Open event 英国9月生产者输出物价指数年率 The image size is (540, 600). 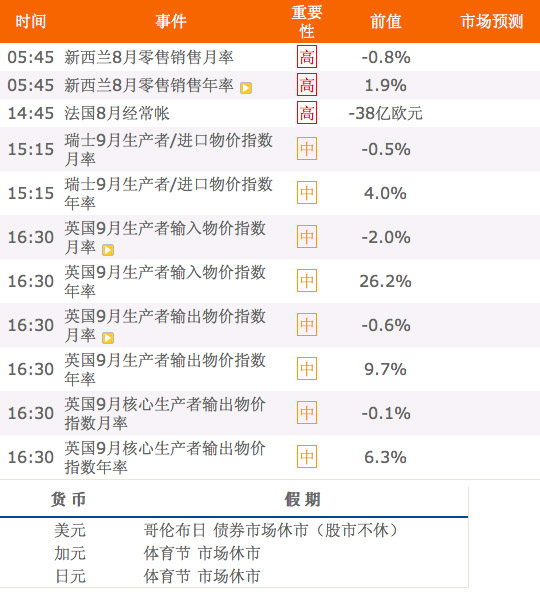[x=165, y=369]
